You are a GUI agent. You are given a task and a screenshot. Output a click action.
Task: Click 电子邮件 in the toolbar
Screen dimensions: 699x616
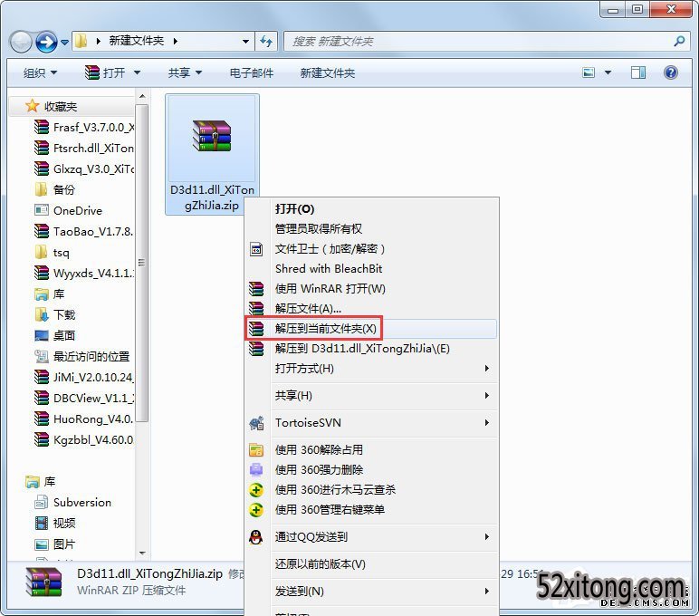(x=252, y=72)
